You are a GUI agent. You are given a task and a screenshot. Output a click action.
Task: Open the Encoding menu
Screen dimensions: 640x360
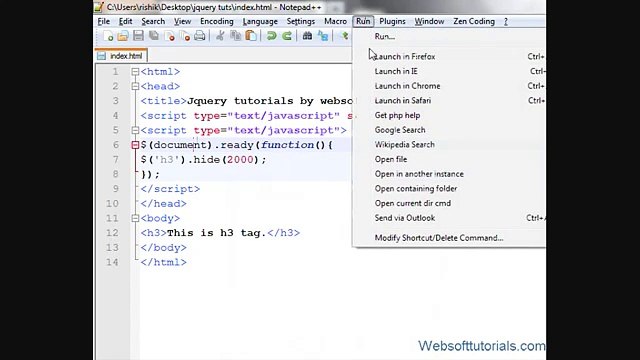217,21
